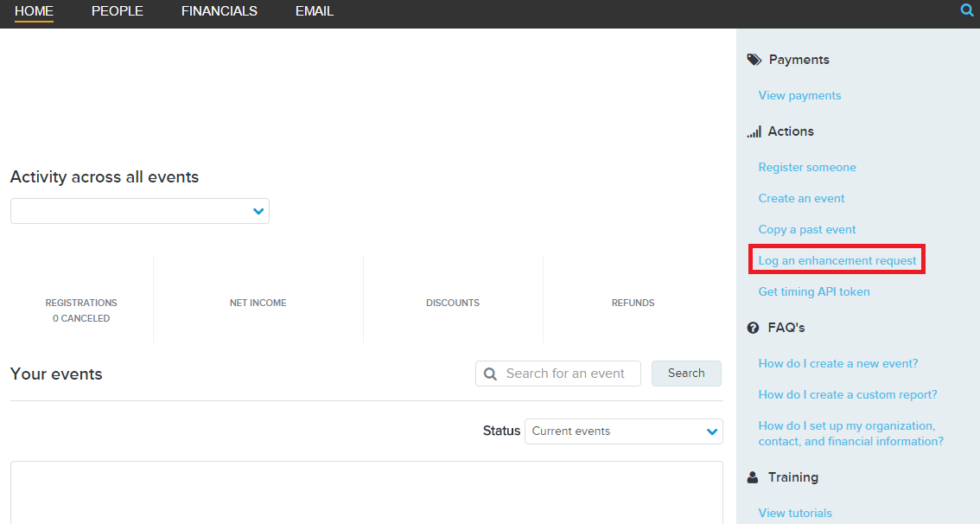
Task: Open the FINANCIALS menu
Action: click(x=219, y=11)
